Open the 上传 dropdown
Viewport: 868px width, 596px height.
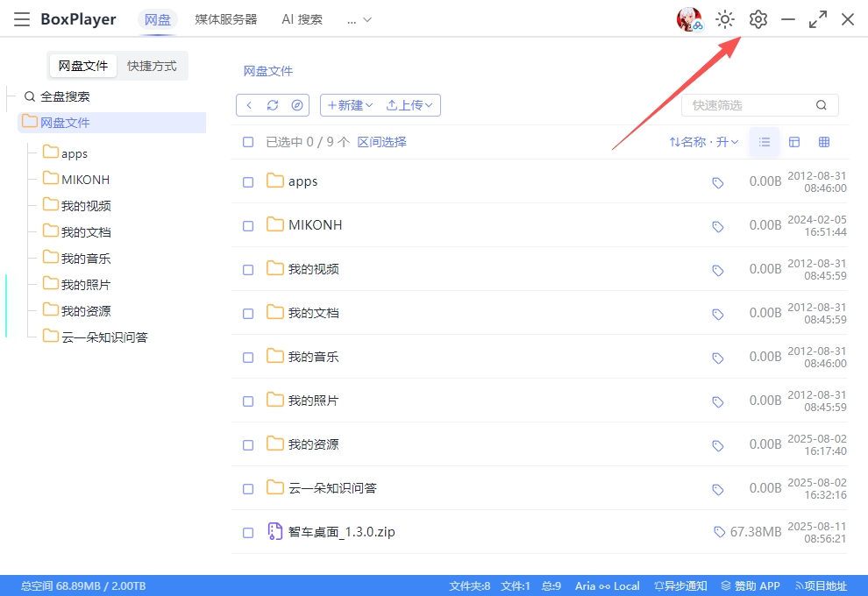(409, 105)
